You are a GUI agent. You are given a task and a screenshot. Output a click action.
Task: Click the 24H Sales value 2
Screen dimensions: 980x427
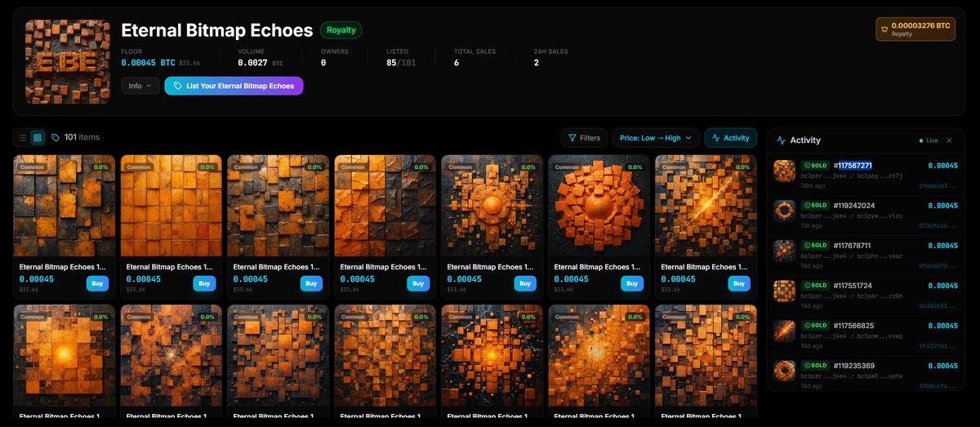coord(537,62)
